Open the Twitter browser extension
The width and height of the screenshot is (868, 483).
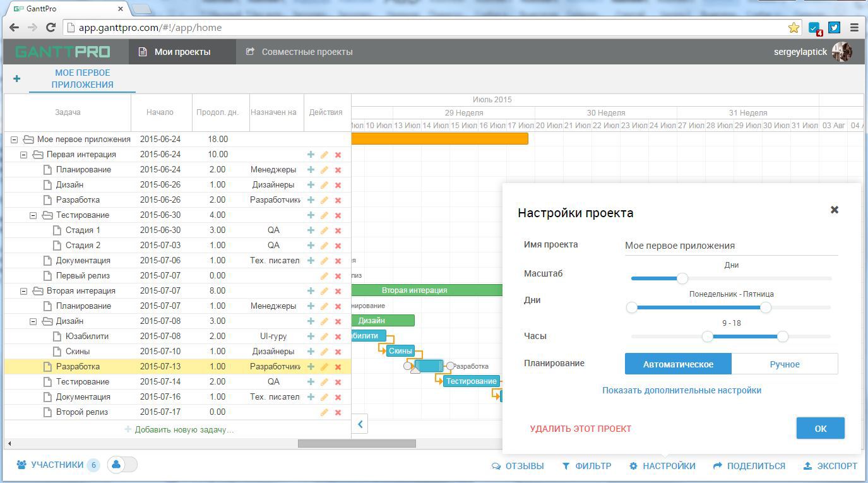pyautogui.click(x=835, y=28)
